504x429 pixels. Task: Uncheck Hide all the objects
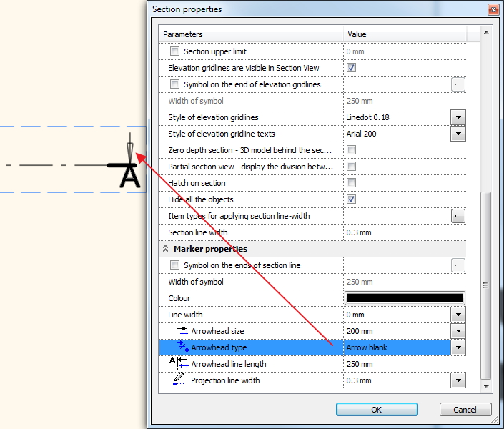351,199
